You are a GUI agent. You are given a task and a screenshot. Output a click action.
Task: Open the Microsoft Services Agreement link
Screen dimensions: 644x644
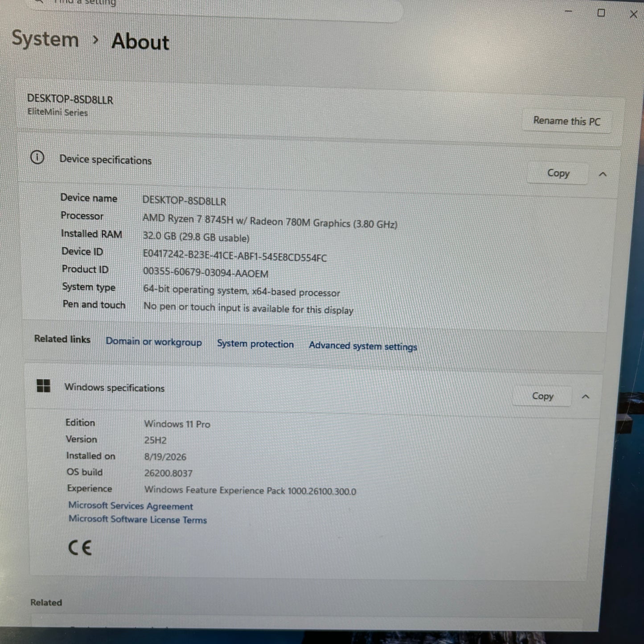pyautogui.click(x=131, y=506)
